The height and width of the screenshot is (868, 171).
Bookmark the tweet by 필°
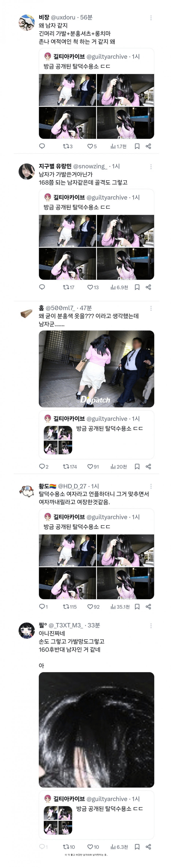(137, 846)
